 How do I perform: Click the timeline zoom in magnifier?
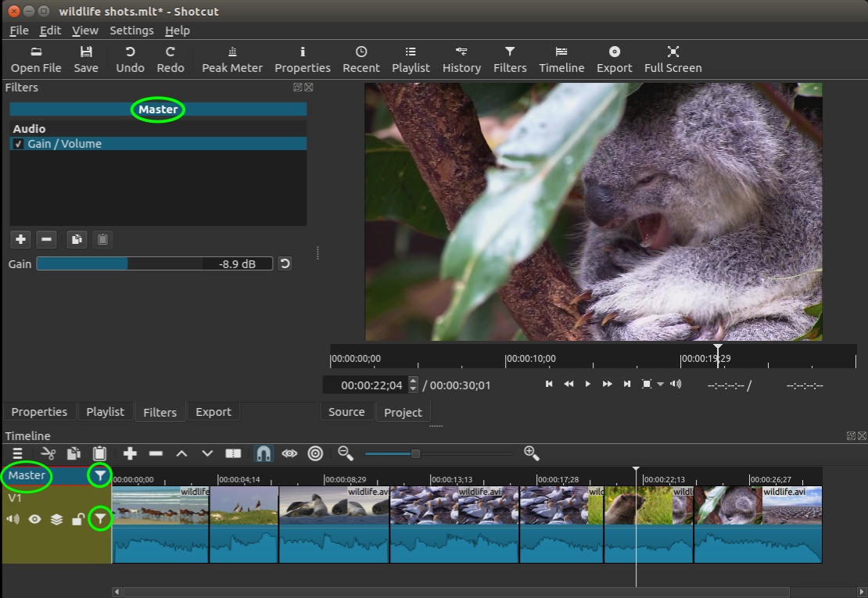pyautogui.click(x=531, y=453)
